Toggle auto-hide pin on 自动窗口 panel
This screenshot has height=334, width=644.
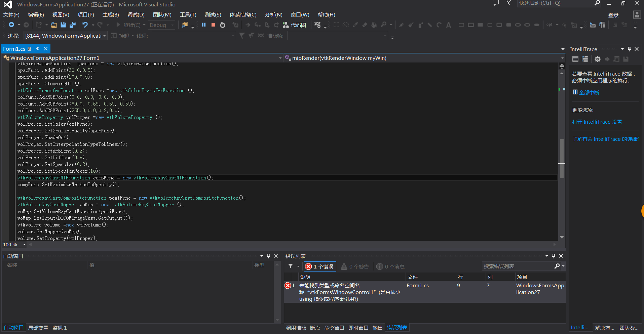(x=268, y=256)
